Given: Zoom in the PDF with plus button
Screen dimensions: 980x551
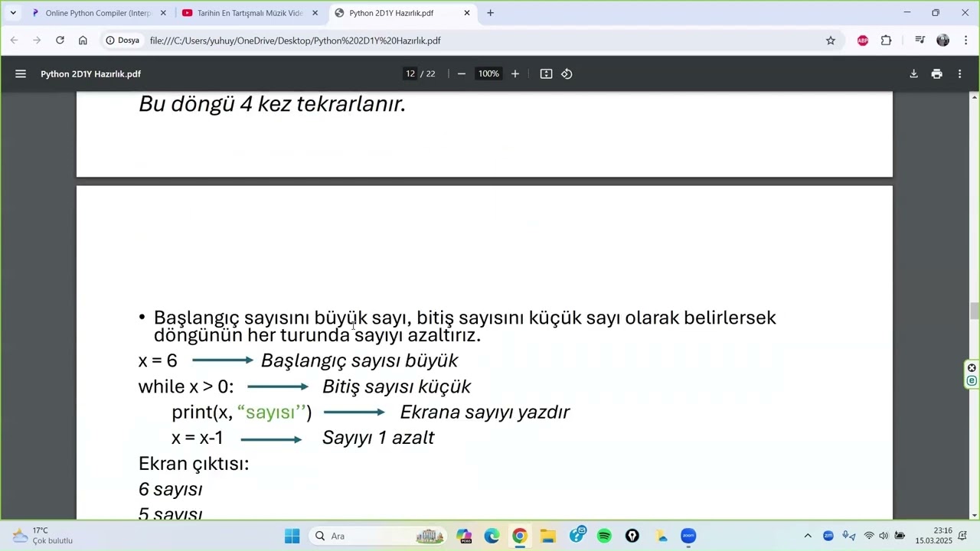Looking at the screenshot, I should 515,74.
